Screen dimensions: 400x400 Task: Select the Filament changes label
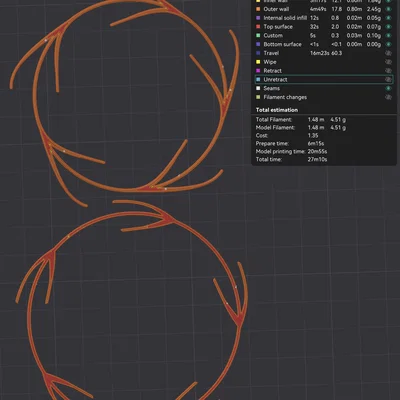pyautogui.click(x=285, y=97)
